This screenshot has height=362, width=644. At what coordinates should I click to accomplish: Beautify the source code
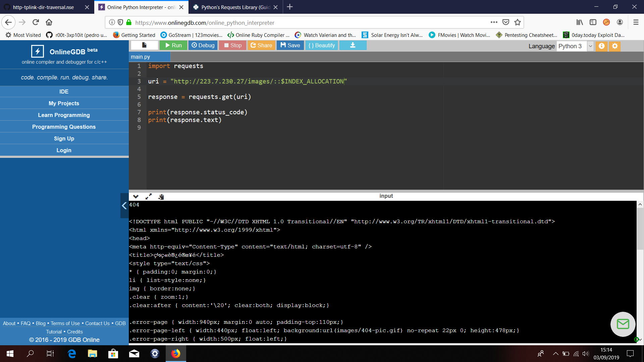321,45
